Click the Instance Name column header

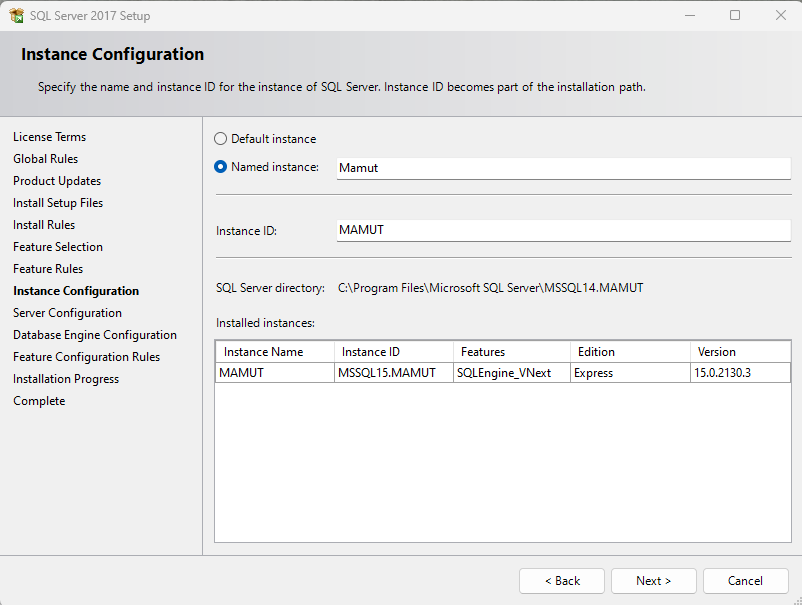pyautogui.click(x=275, y=352)
